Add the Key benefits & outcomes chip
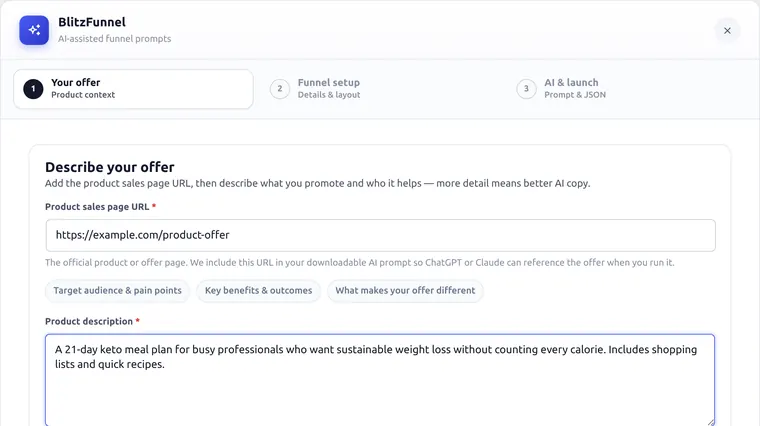This screenshot has width=760, height=426. [258, 290]
